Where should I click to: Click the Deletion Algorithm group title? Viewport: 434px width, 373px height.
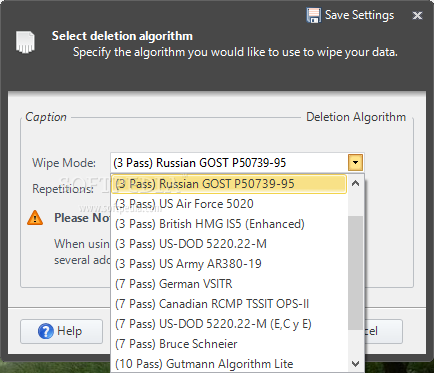356,117
